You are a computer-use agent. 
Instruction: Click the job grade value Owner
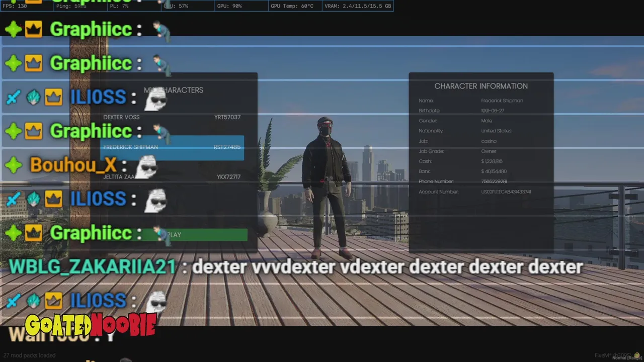click(489, 151)
